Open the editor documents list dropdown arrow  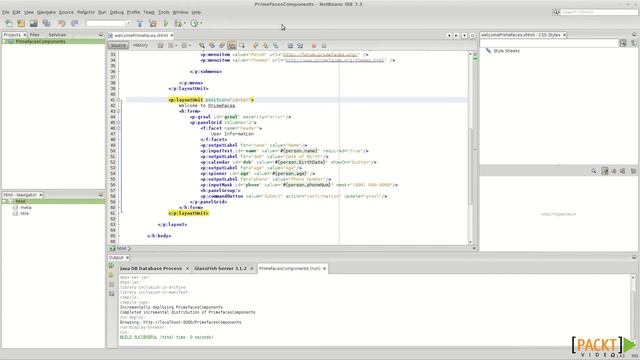click(x=464, y=36)
